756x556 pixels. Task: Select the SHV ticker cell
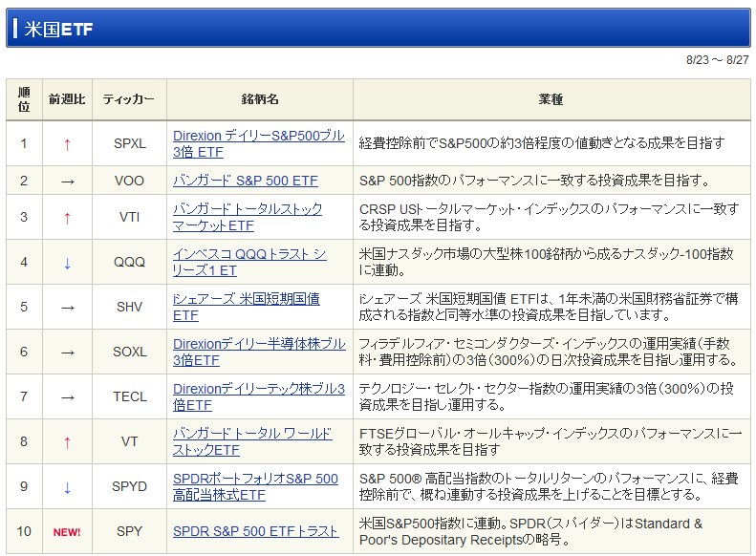pos(130,307)
